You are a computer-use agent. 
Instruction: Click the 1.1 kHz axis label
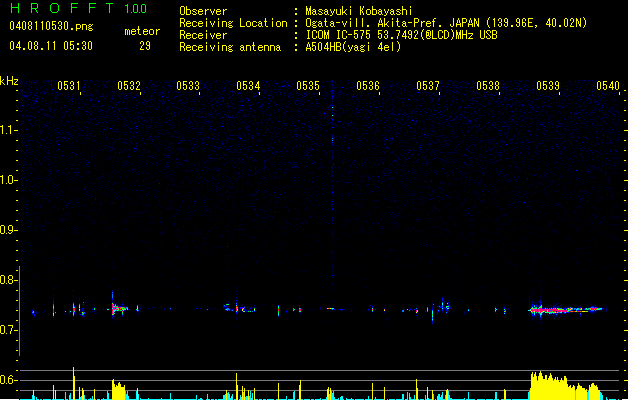(8, 130)
